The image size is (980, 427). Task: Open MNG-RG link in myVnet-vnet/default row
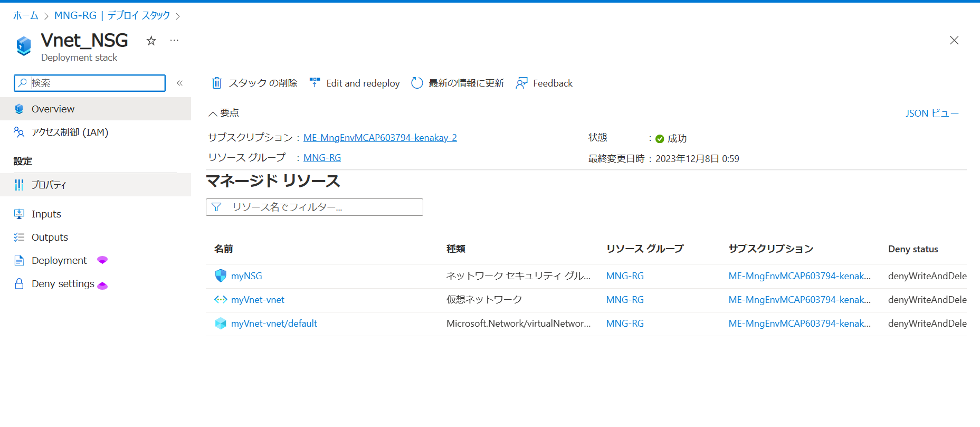pyautogui.click(x=625, y=324)
